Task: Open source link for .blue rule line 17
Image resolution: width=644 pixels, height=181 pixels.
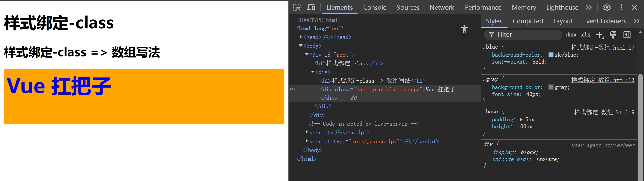Action: click(x=603, y=48)
